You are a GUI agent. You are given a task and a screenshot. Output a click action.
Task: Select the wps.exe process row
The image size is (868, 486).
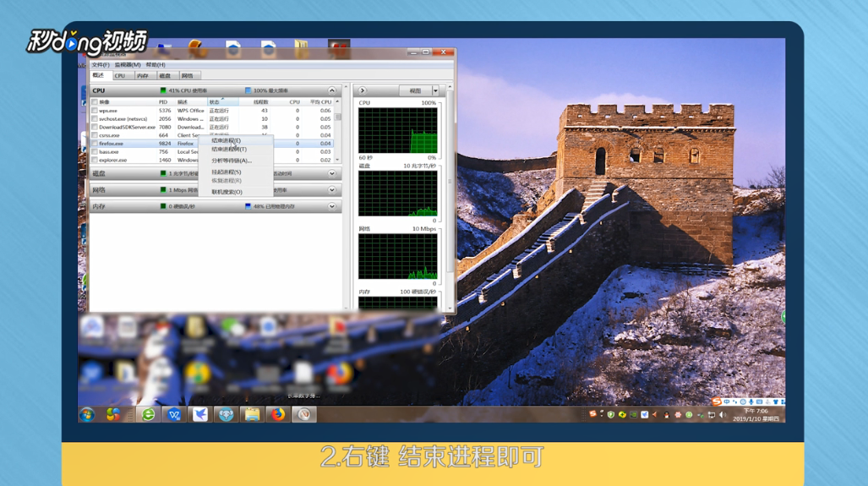[x=212, y=110]
